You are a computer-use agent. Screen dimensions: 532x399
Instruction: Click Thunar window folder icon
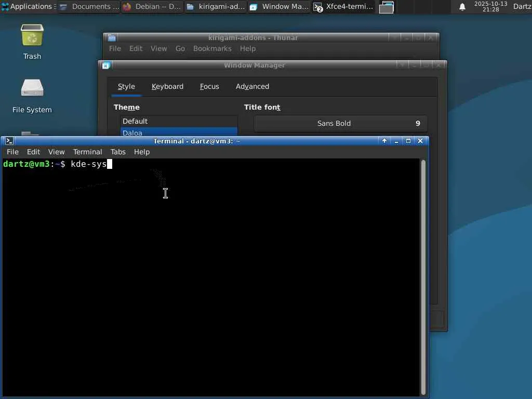112,37
